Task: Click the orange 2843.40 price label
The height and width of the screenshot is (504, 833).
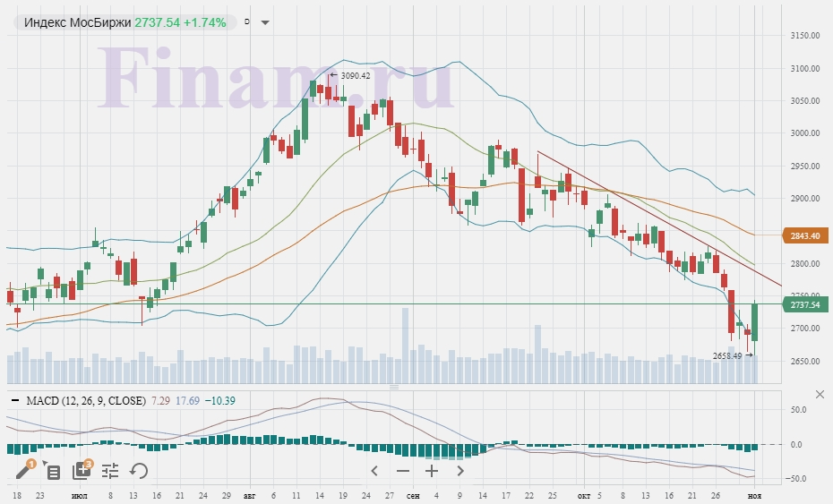Action: pos(803,236)
